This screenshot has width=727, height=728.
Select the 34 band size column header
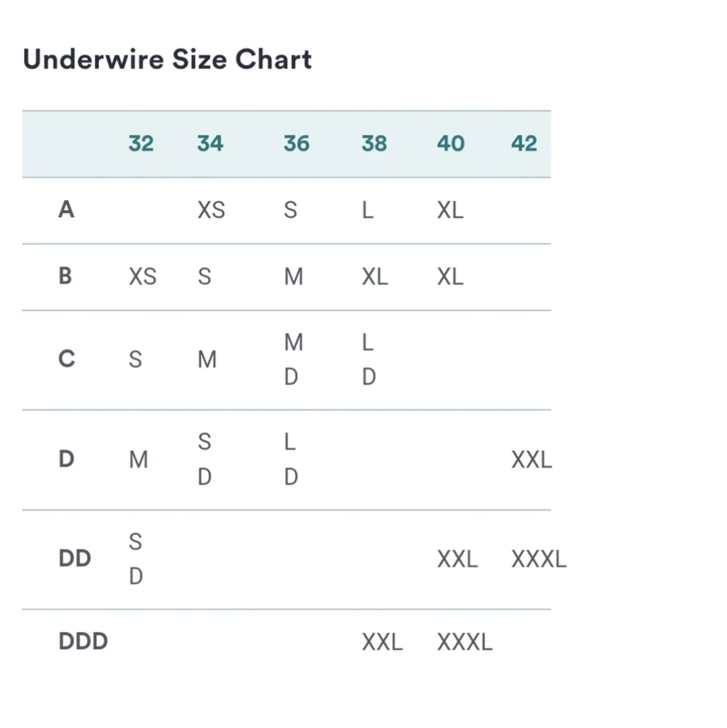[x=210, y=143]
